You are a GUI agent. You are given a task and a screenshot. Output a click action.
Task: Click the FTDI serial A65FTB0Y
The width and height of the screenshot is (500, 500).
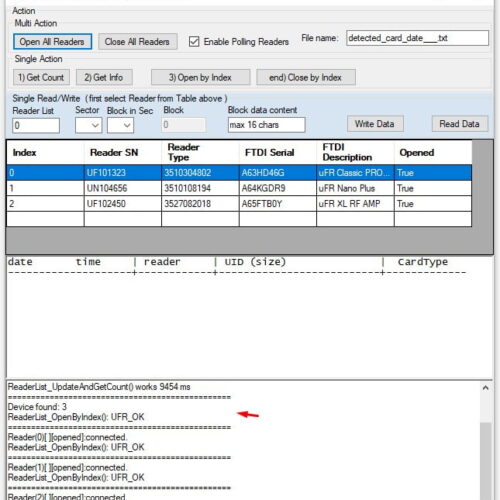tap(278, 204)
